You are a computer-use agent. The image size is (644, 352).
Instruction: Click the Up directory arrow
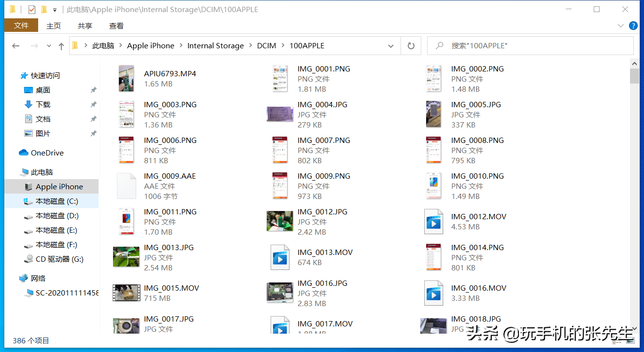(x=61, y=46)
